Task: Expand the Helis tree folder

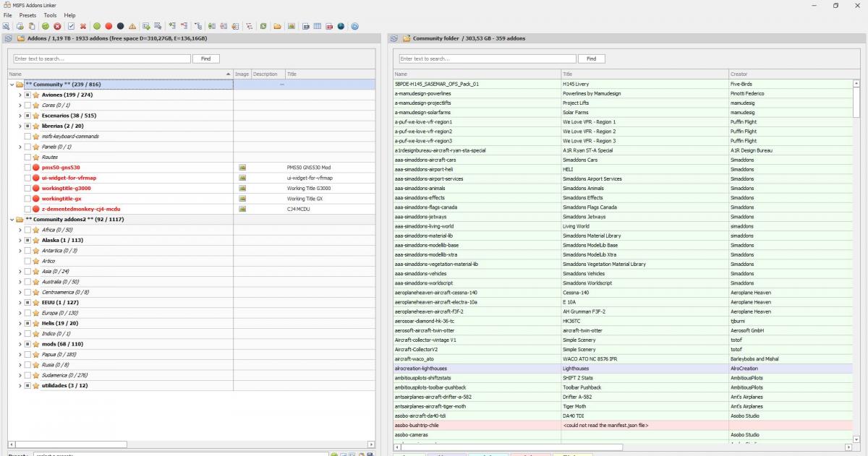Action: tap(20, 324)
